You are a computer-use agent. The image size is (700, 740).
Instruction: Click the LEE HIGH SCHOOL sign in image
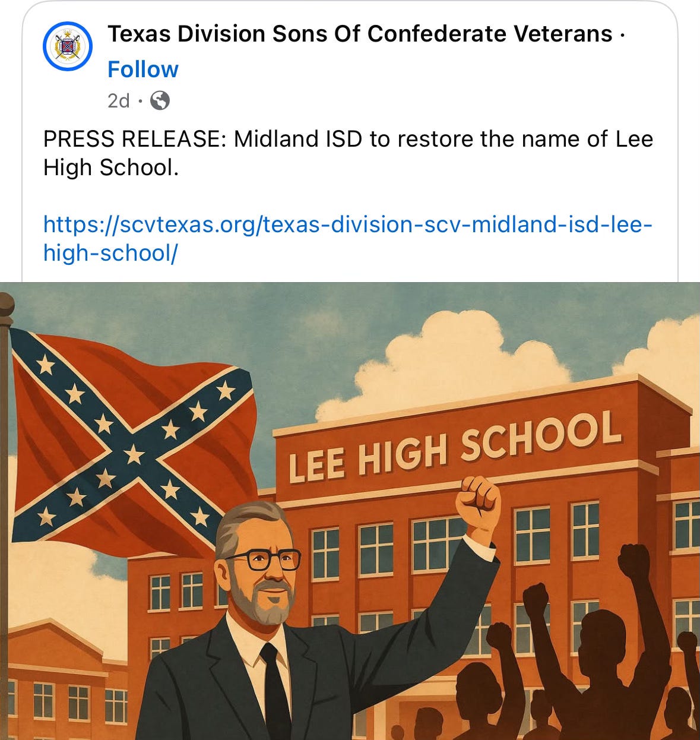click(x=455, y=445)
